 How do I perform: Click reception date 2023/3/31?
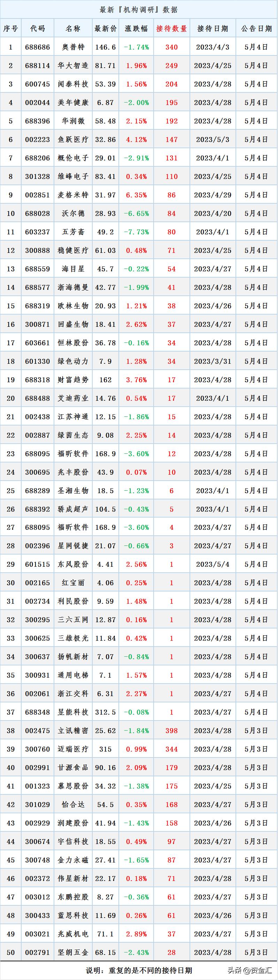213,361
